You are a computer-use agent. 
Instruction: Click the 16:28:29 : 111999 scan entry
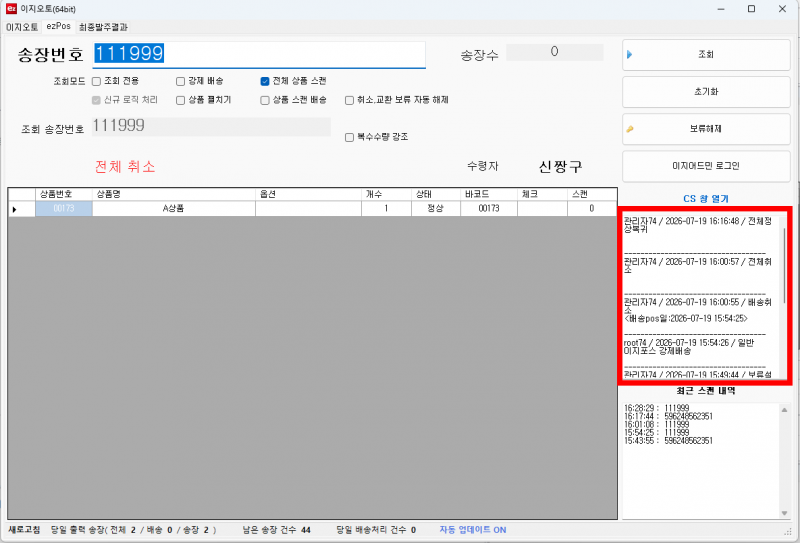coord(657,408)
